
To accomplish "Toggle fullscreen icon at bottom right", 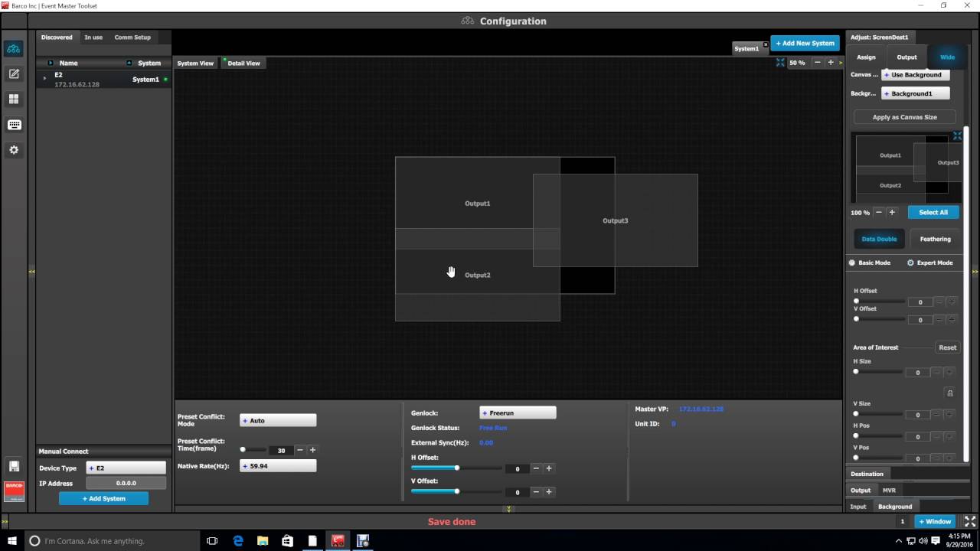I will (969, 521).
